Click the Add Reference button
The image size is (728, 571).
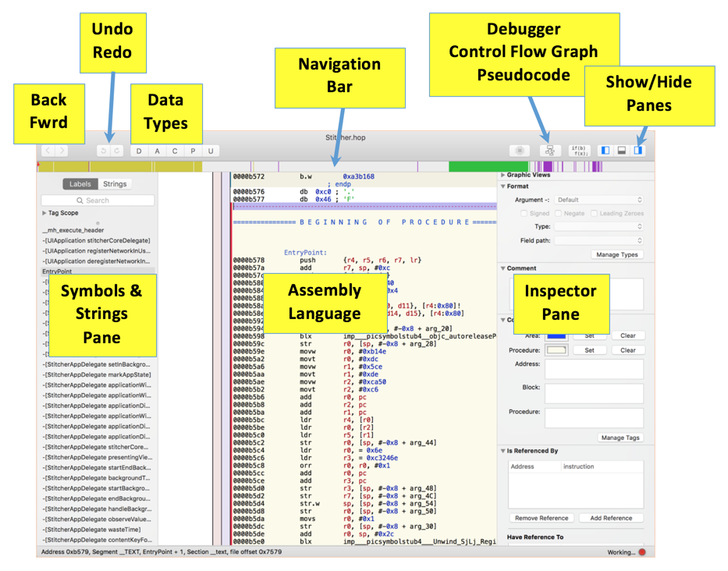(611, 518)
